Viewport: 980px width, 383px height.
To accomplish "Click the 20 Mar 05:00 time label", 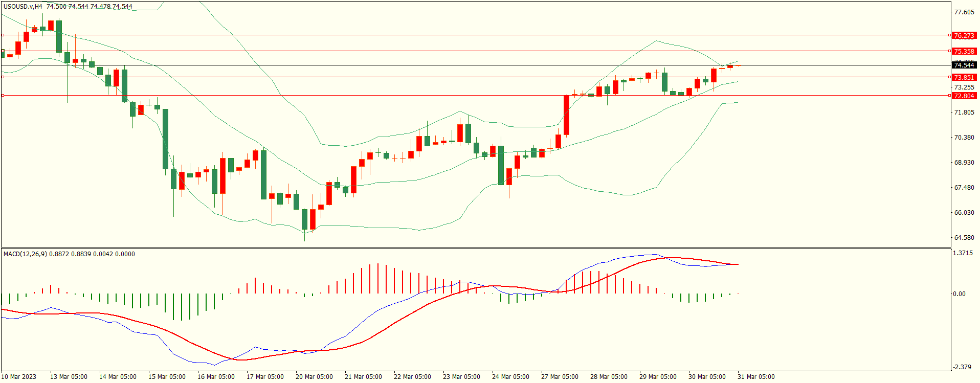I will click(x=314, y=377).
